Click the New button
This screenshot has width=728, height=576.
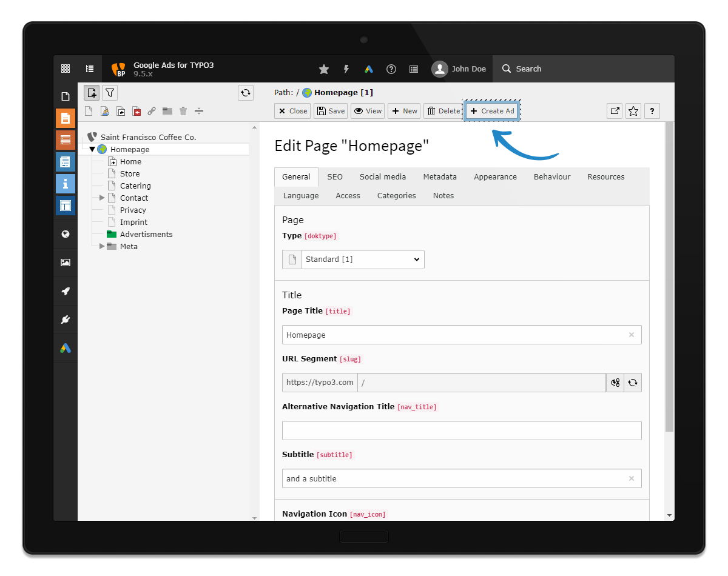click(x=404, y=111)
